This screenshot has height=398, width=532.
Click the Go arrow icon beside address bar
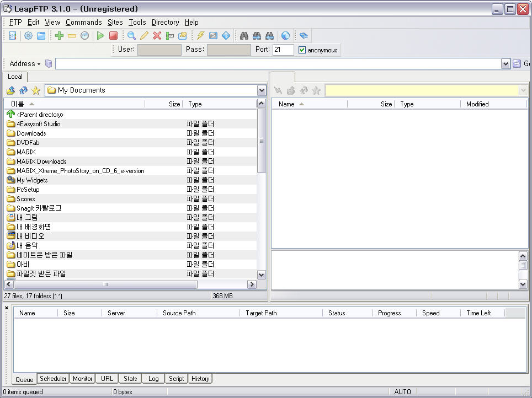coord(517,64)
